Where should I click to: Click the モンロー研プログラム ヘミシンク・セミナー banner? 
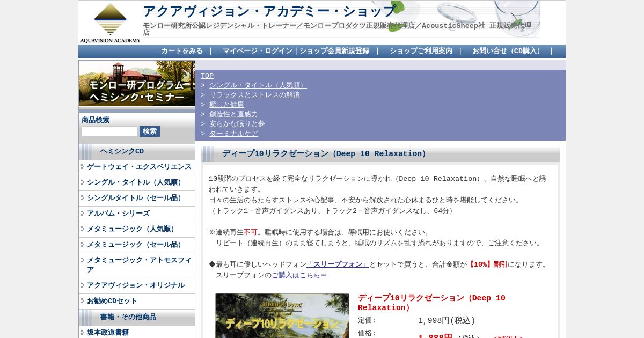[137, 84]
